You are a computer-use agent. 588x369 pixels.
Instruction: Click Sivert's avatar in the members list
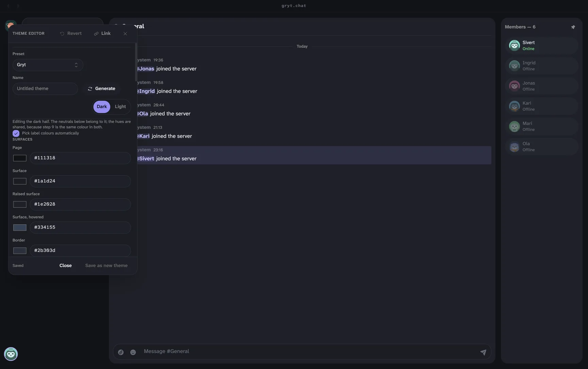click(x=514, y=45)
